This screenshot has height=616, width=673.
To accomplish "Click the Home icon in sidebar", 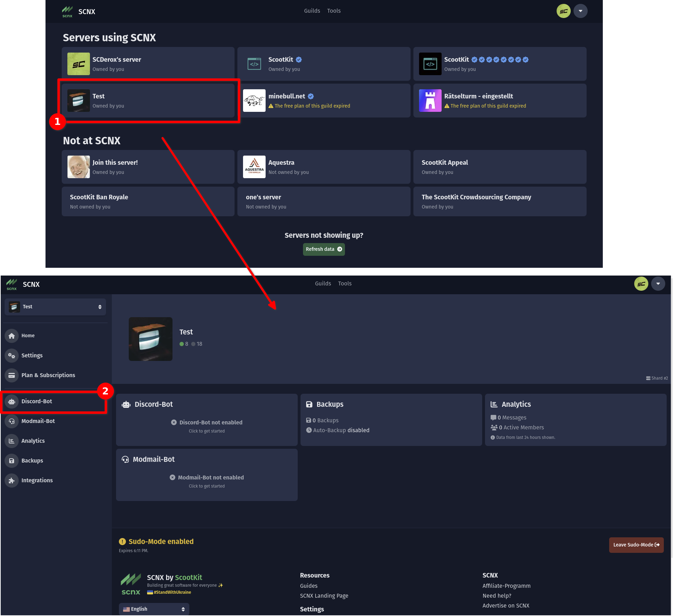I will coord(12,336).
